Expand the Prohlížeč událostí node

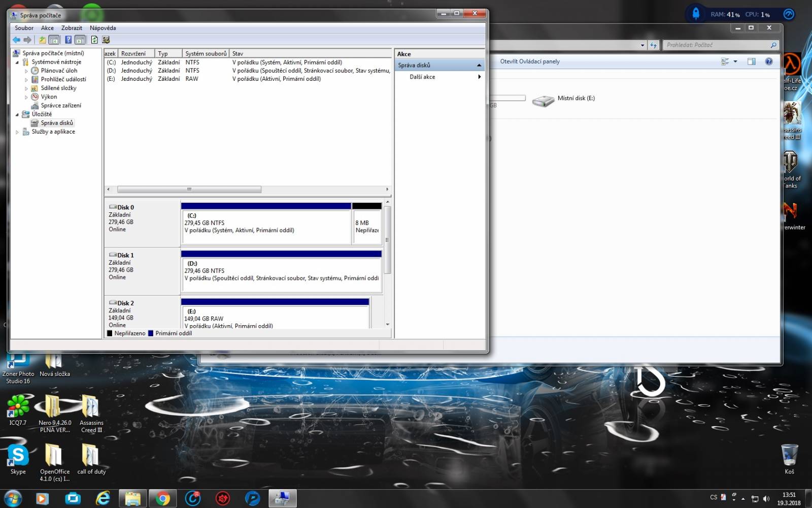click(x=26, y=80)
